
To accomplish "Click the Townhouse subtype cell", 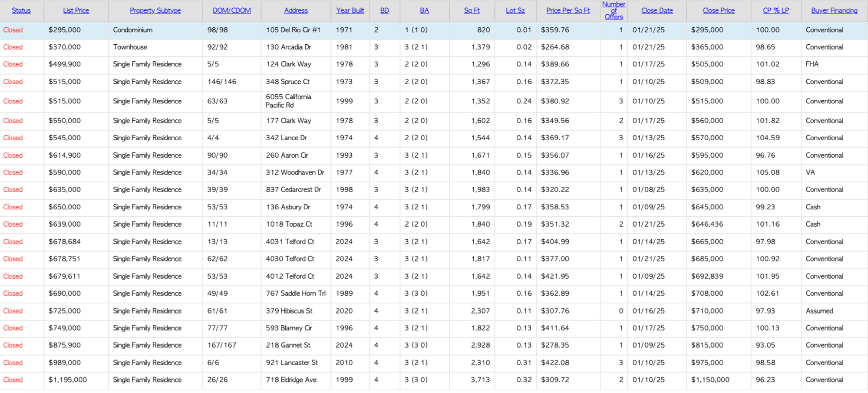I will pos(130,47).
